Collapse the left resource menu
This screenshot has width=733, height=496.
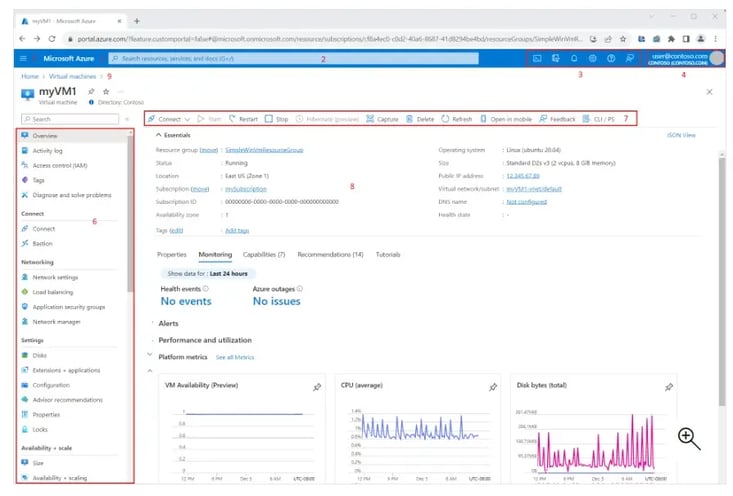pos(127,119)
